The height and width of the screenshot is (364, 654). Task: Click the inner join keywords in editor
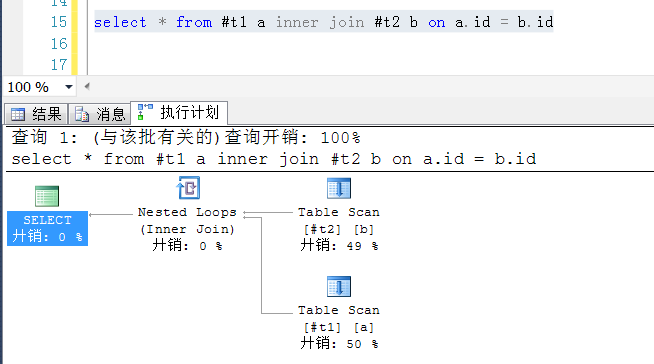click(x=320, y=22)
